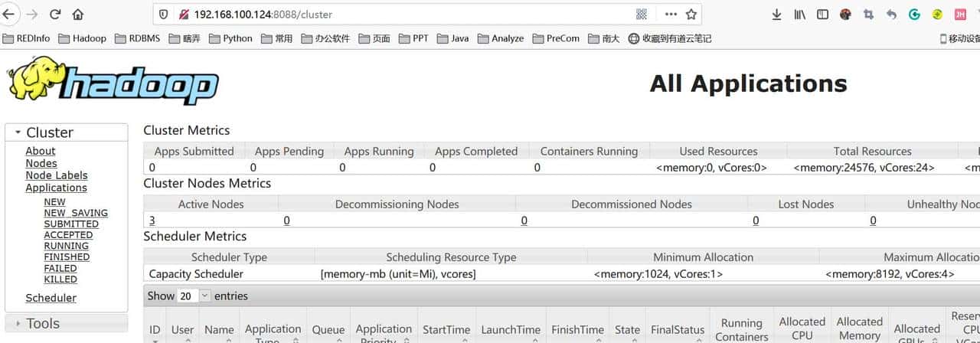Click the insecure connection lock icon
Viewport: 980px width, 343px height.
pyautogui.click(x=183, y=14)
